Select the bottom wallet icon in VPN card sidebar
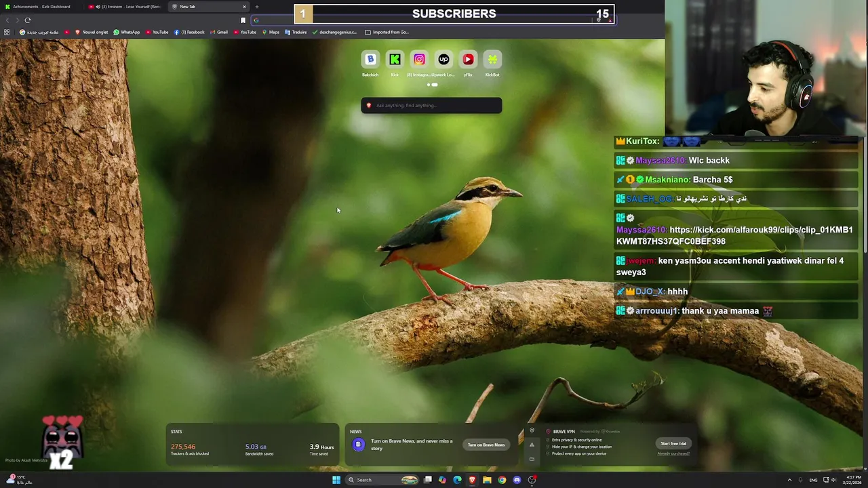Viewport: 868px width, 488px height. [x=532, y=459]
